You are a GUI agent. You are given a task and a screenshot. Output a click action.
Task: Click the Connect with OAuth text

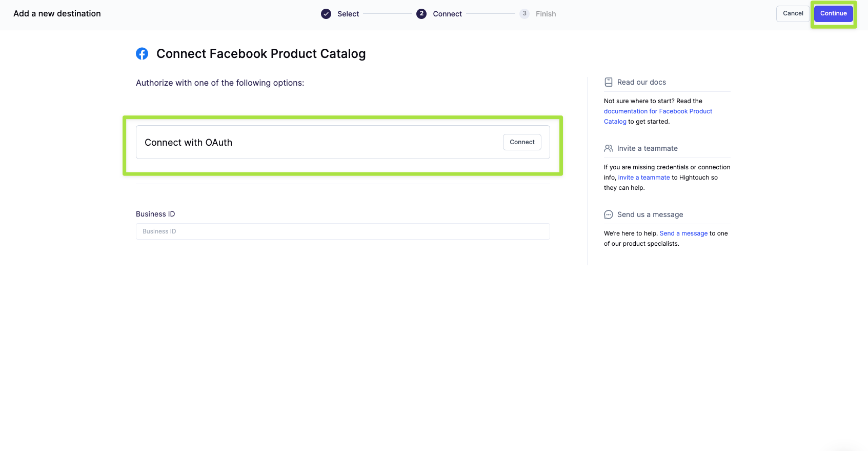pyautogui.click(x=188, y=143)
